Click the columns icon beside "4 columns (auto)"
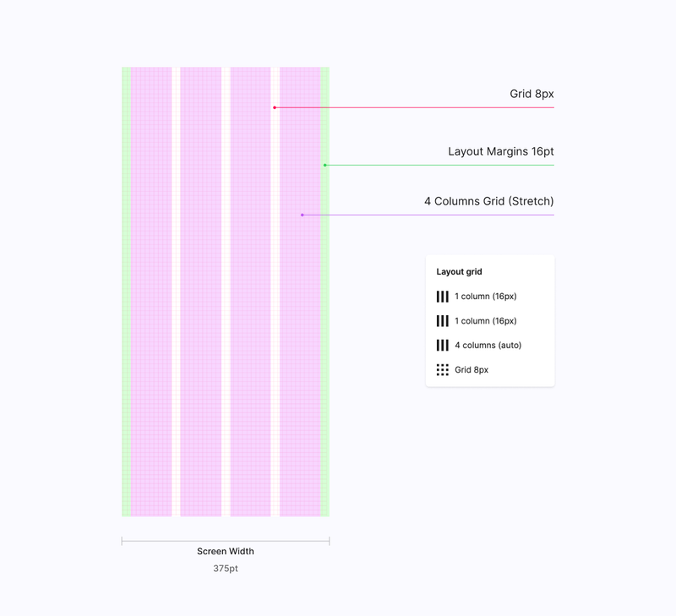 pos(442,346)
